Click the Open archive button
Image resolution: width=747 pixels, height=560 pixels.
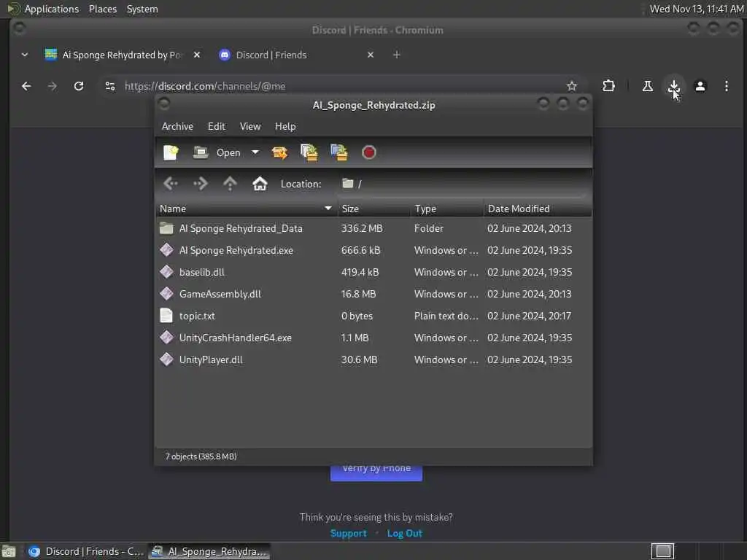pos(217,152)
